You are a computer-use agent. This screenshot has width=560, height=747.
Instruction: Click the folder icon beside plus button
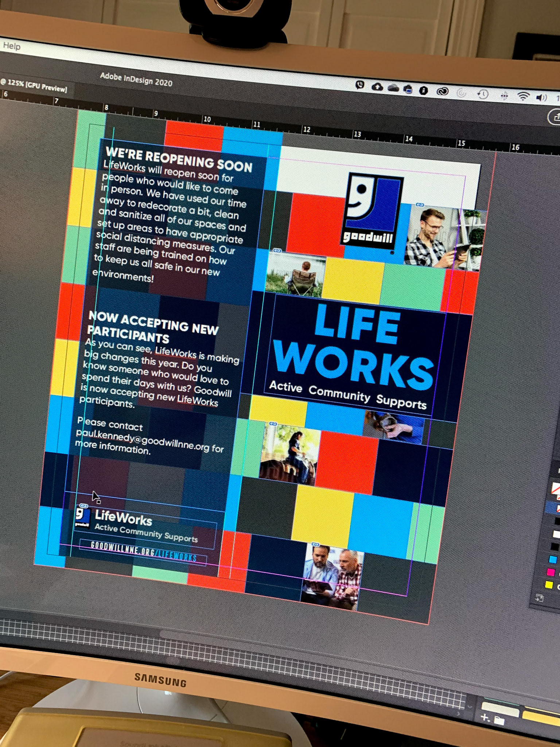pyautogui.click(x=499, y=720)
